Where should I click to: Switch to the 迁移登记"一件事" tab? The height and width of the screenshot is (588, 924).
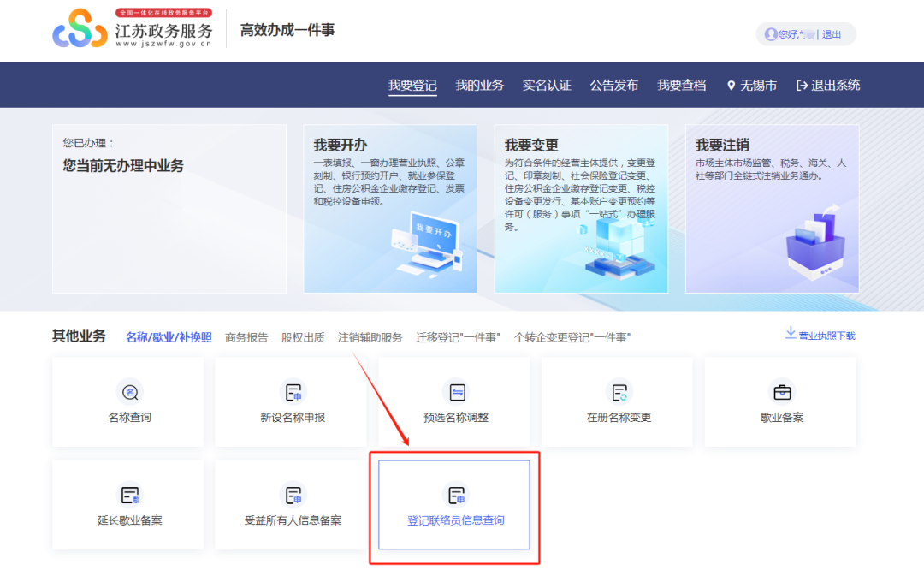click(458, 337)
